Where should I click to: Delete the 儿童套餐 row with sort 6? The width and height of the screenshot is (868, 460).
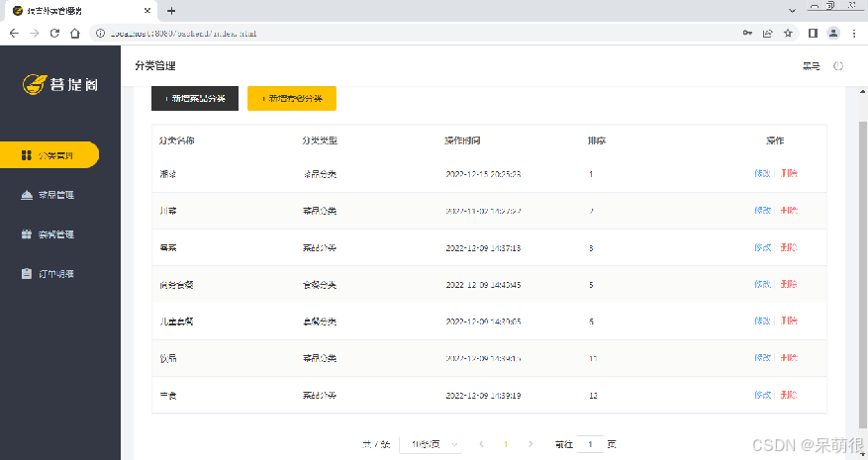789,321
